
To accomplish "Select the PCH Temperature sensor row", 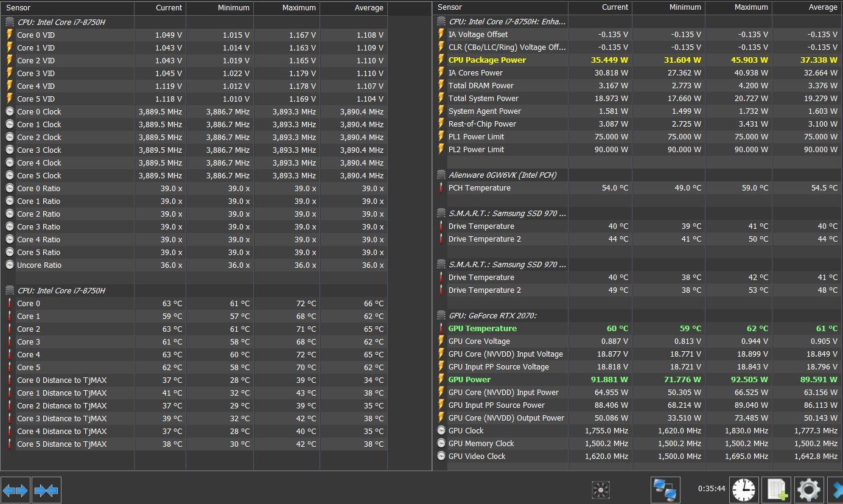I will coord(479,188).
